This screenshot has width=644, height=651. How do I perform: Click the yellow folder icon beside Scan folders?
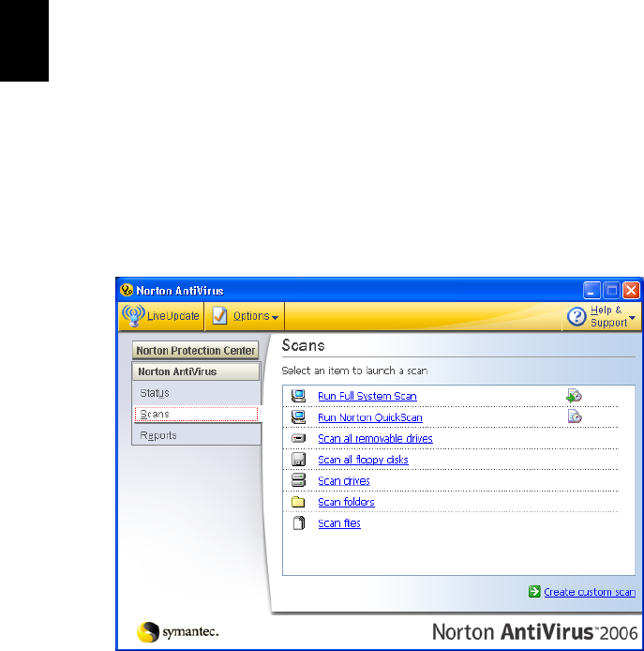[x=298, y=502]
